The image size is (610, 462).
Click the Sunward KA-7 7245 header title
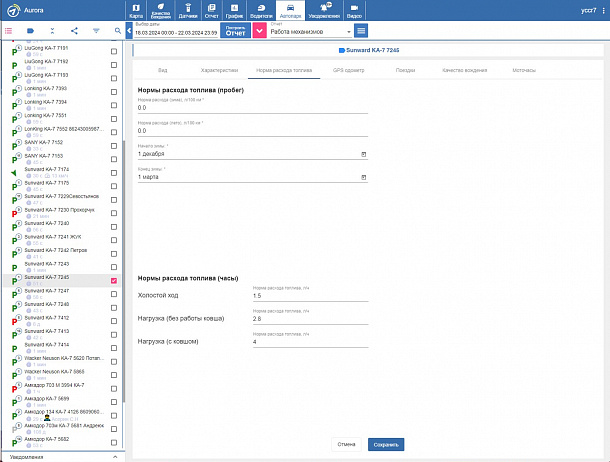pyautogui.click(x=372, y=50)
